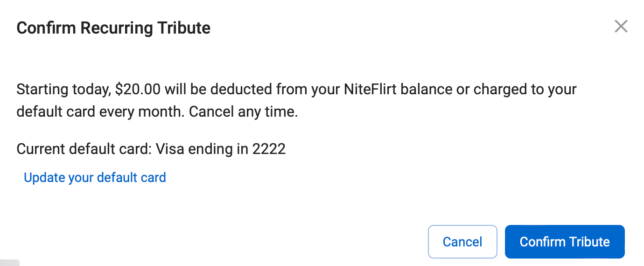Dismiss the dialog using the gray X
The width and height of the screenshot is (644, 266).
[x=621, y=27]
